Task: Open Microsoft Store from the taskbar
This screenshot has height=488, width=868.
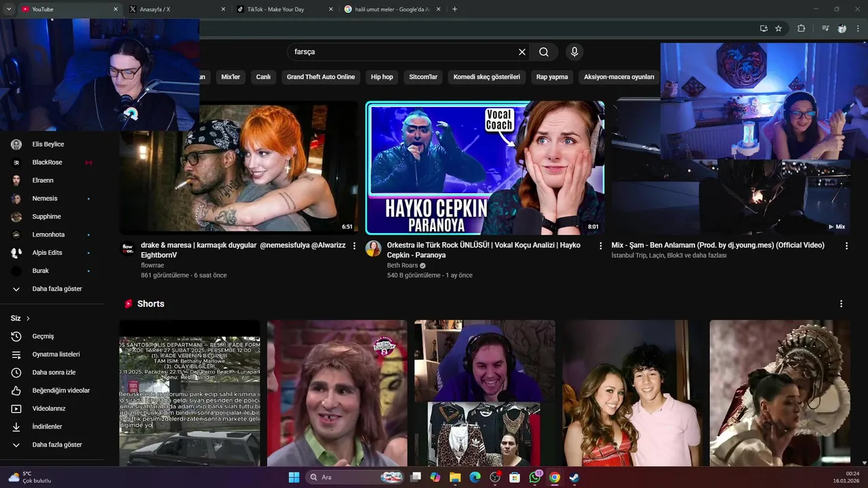Action: (515, 477)
